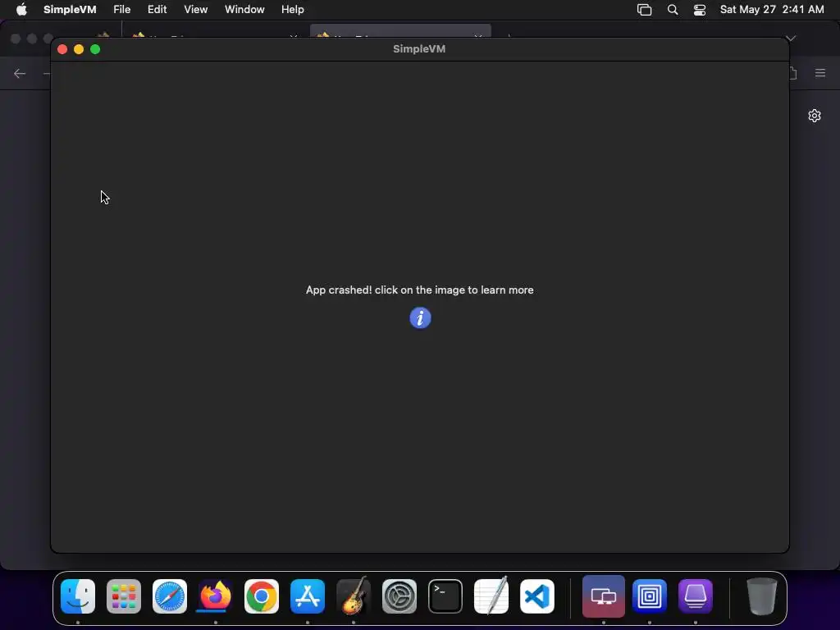Image resolution: width=840 pixels, height=630 pixels.
Task: Click the blue info icon under crash message
Action: click(420, 317)
